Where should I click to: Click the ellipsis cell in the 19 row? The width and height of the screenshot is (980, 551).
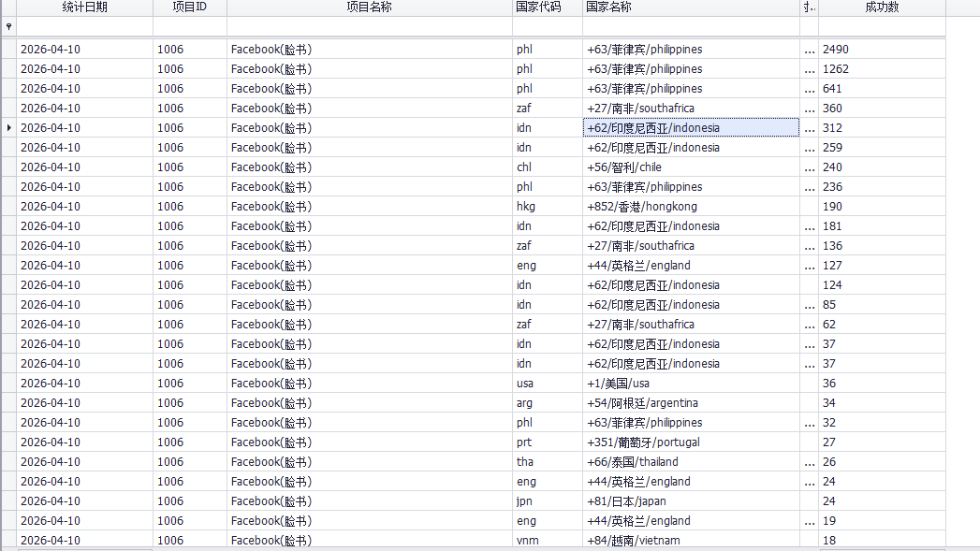810,521
